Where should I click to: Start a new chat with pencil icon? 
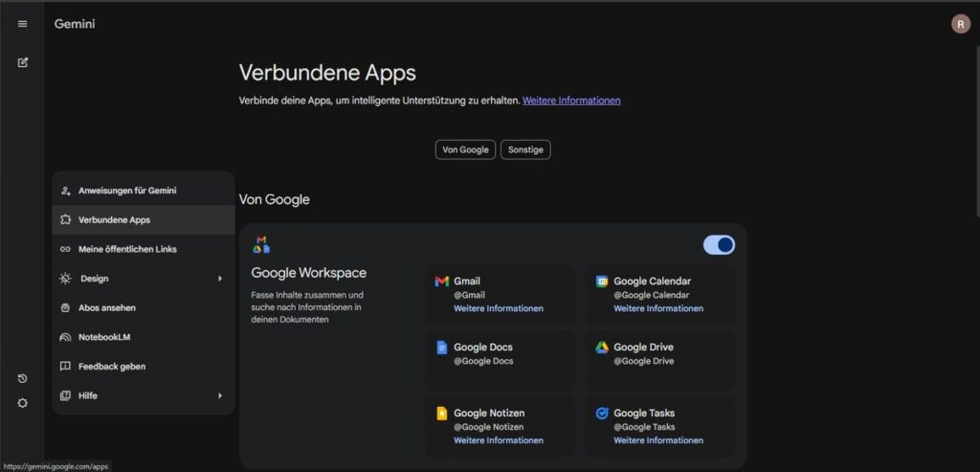(x=23, y=62)
